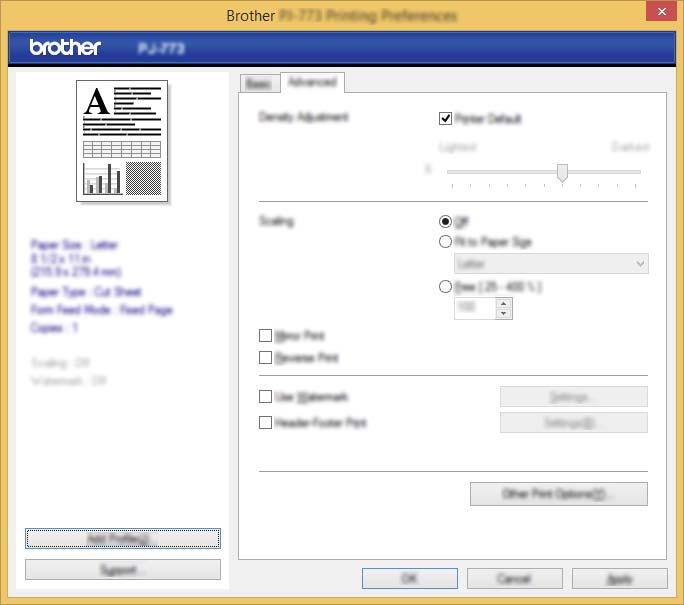Click the Cancel button

(x=515, y=578)
